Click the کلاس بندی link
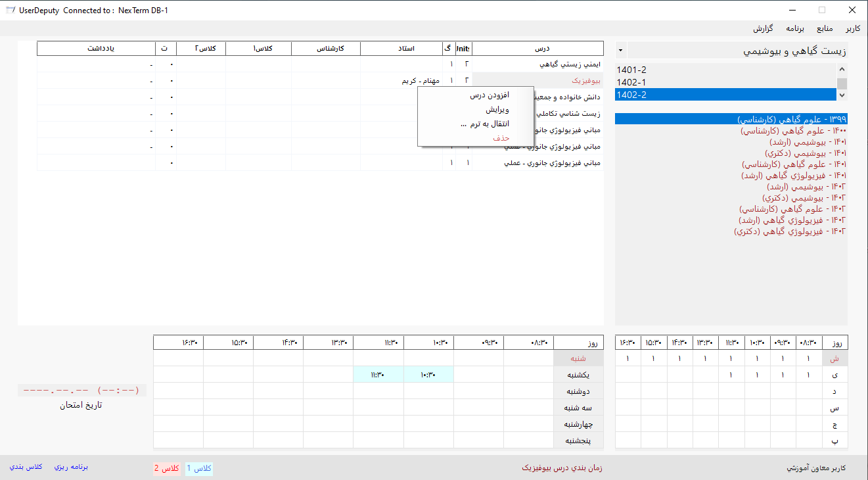The image size is (868, 480). (x=26, y=467)
